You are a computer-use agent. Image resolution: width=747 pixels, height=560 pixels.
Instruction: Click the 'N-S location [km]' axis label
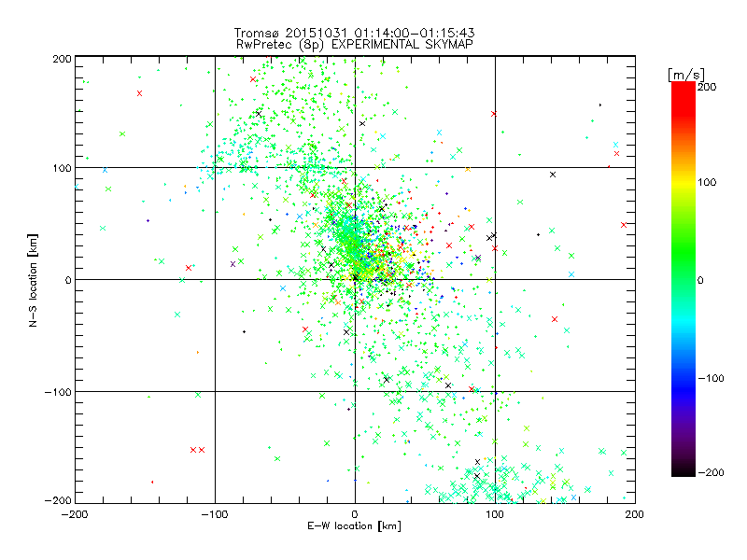33,281
